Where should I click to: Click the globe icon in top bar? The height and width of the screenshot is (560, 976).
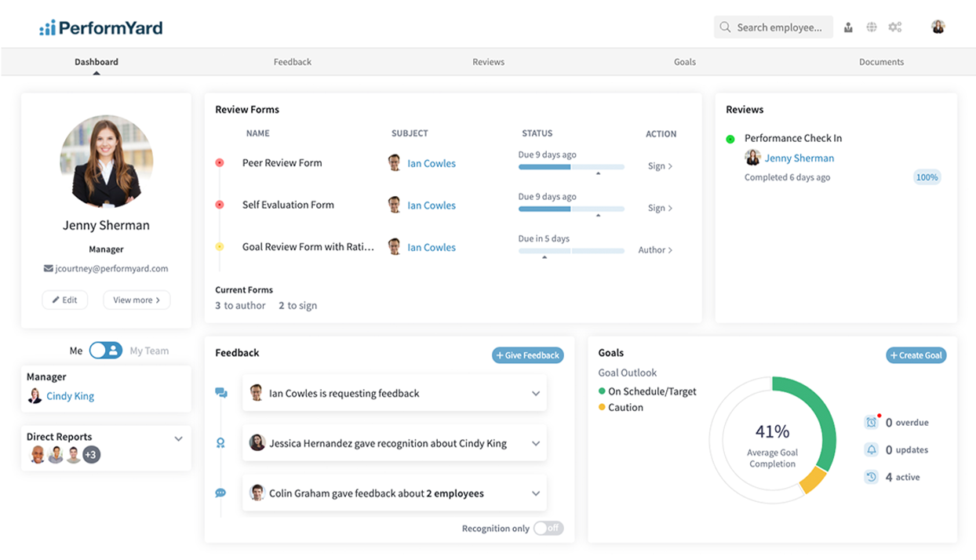pos(872,27)
